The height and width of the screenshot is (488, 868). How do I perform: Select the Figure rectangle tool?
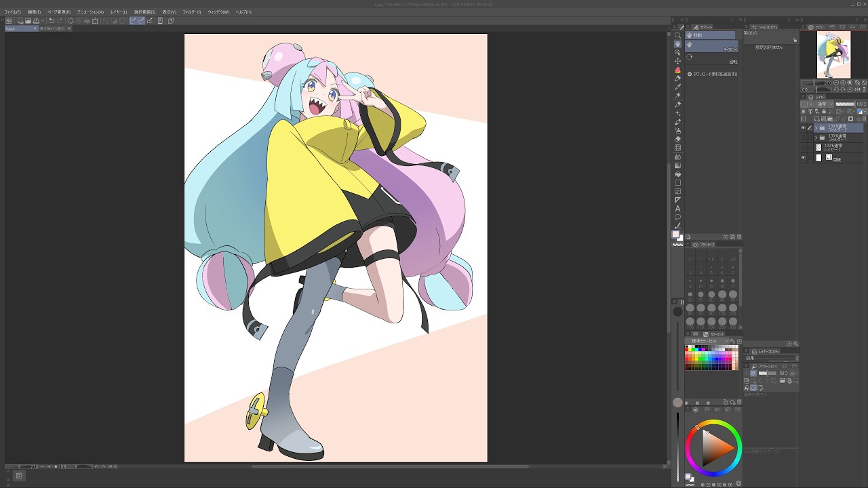(677, 183)
